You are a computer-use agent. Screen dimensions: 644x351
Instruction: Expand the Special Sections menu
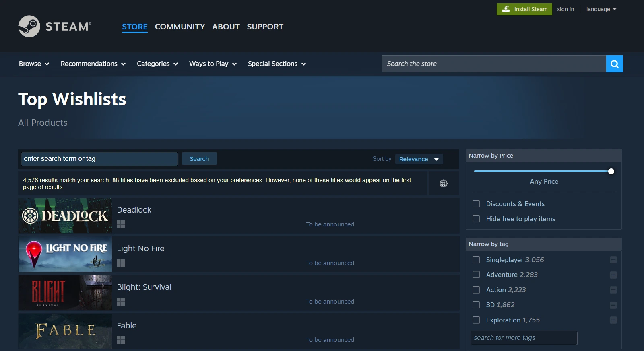click(x=277, y=64)
